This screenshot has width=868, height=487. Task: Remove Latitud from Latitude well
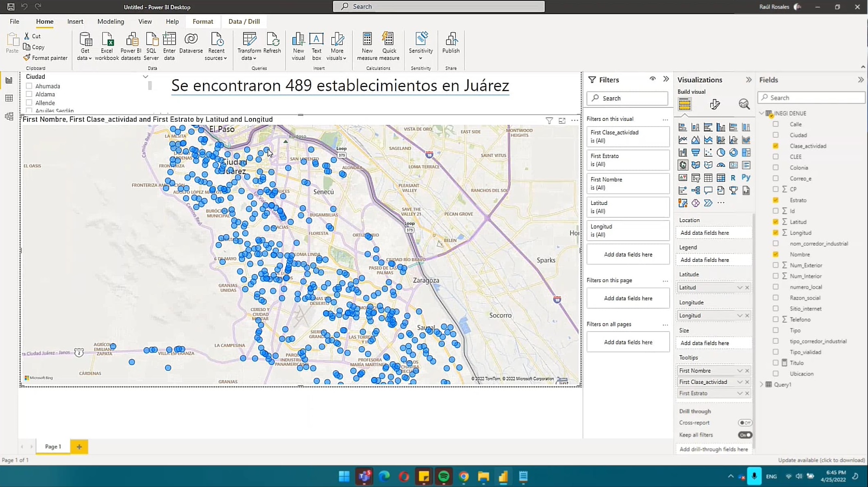pyautogui.click(x=747, y=288)
